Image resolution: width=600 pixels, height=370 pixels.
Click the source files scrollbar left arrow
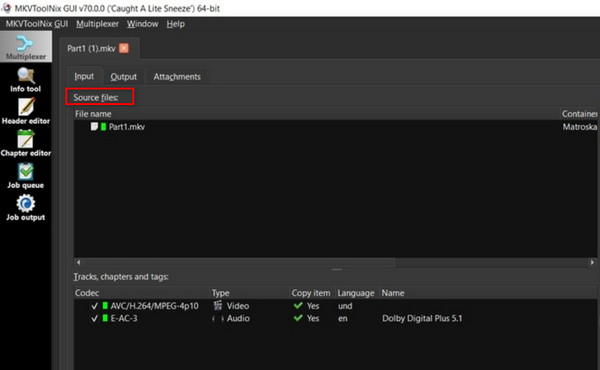click(78, 262)
